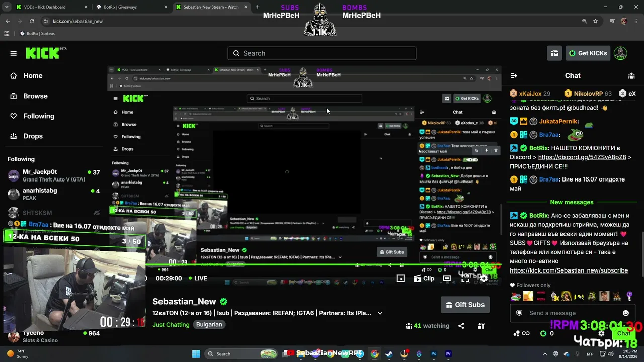Collapse the chat panel with arrow icon

tap(514, 76)
